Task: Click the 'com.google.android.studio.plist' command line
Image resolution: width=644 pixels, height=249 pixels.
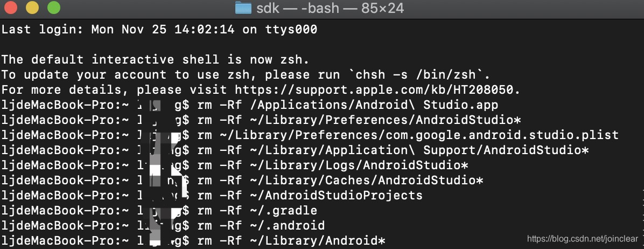Action: [408, 135]
